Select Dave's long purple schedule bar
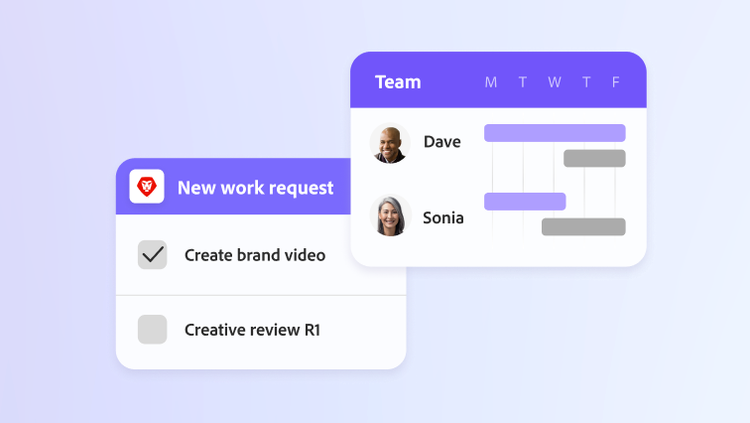750x423 pixels. point(555,133)
